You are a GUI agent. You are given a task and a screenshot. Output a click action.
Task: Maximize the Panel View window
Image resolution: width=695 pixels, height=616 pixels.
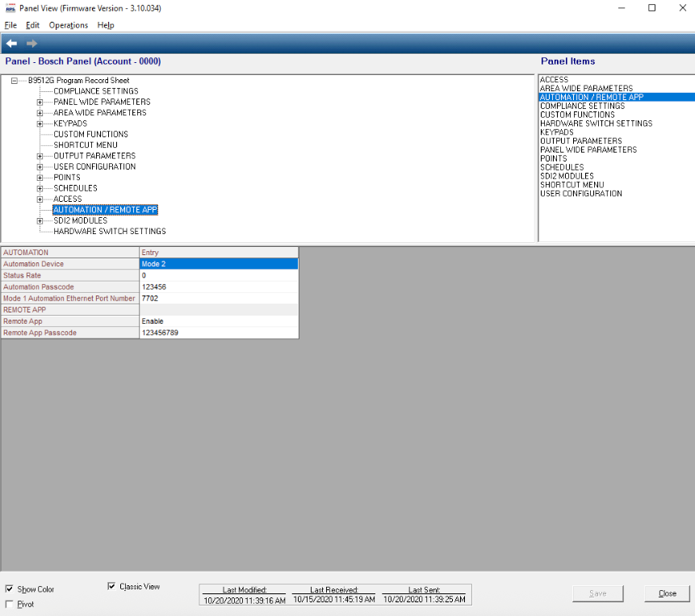point(651,8)
